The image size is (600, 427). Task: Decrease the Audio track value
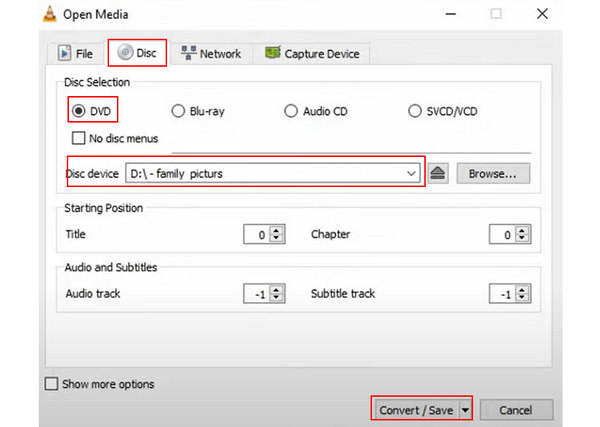pos(276,298)
